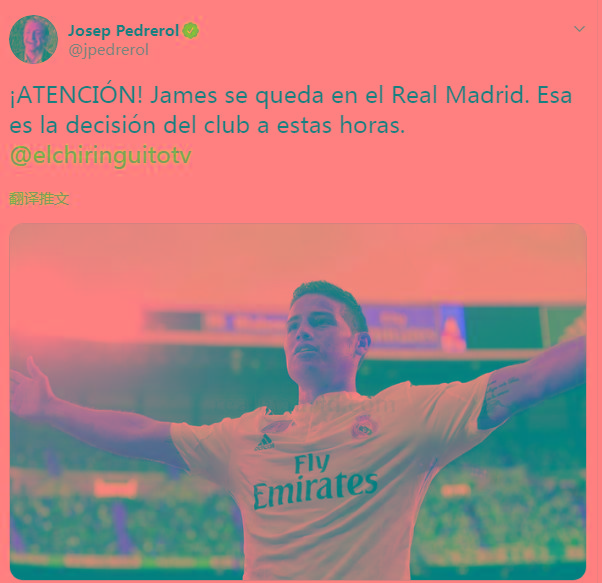
Task: Click tweet line ending estas horas
Action: [x=207, y=125]
